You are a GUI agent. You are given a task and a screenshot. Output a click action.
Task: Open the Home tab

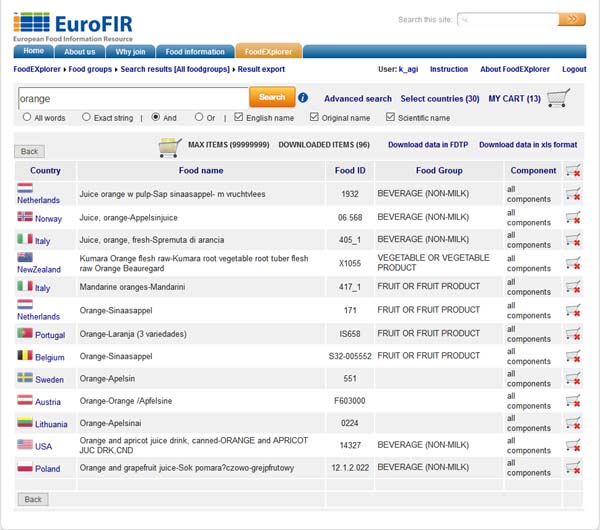tap(34, 51)
